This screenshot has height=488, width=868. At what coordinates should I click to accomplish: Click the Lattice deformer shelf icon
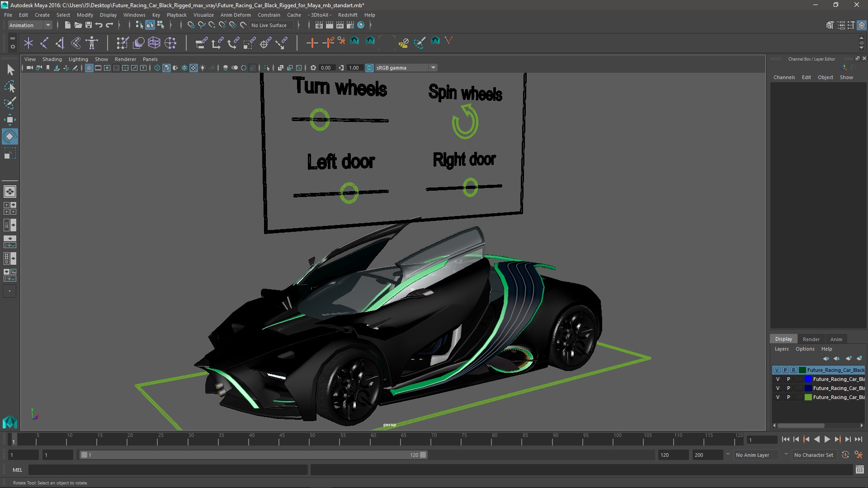(154, 43)
